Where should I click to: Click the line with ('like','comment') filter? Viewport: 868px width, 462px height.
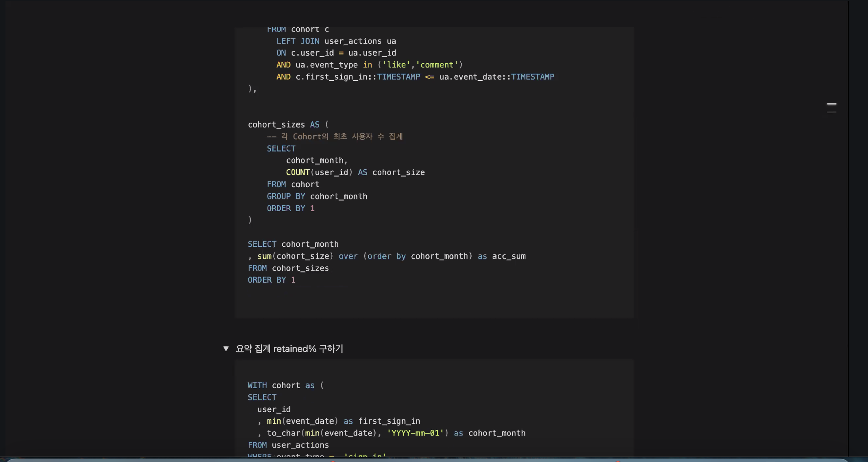(370, 65)
